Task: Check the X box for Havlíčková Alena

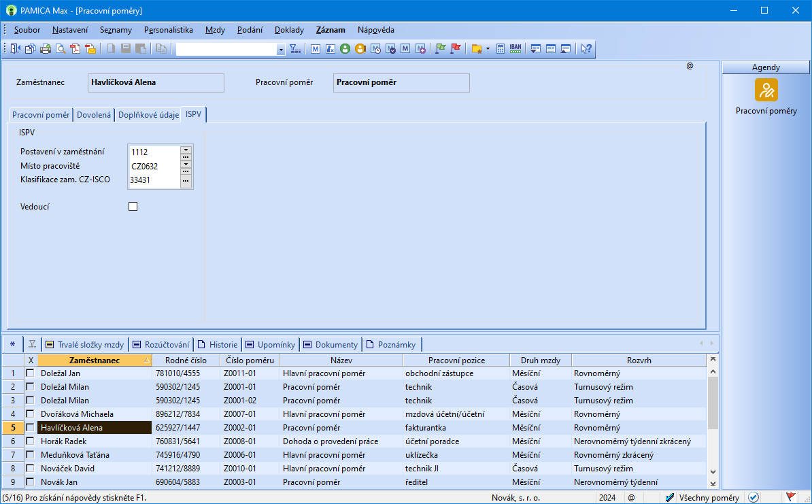Action: [x=31, y=427]
